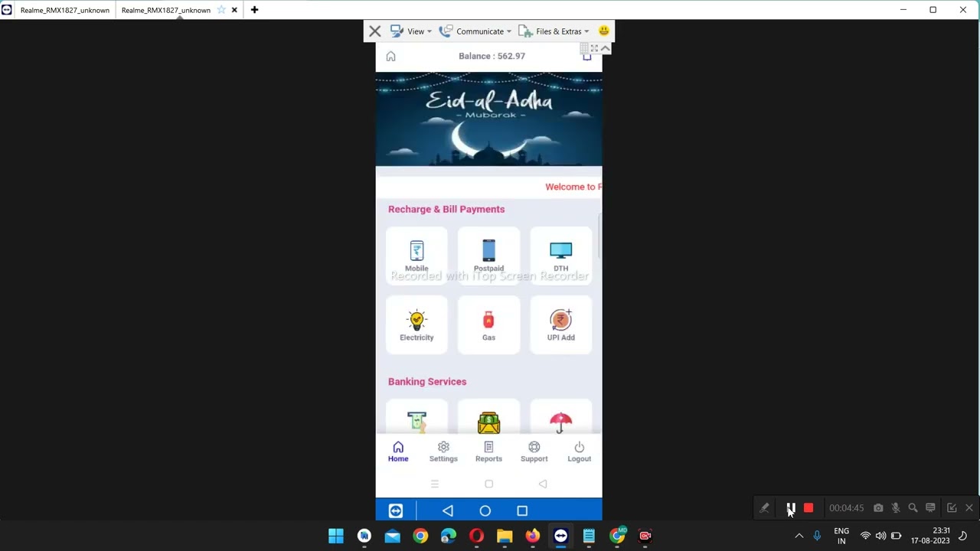
Task: Open Microsoft Edge from the taskbar
Action: [x=448, y=536]
